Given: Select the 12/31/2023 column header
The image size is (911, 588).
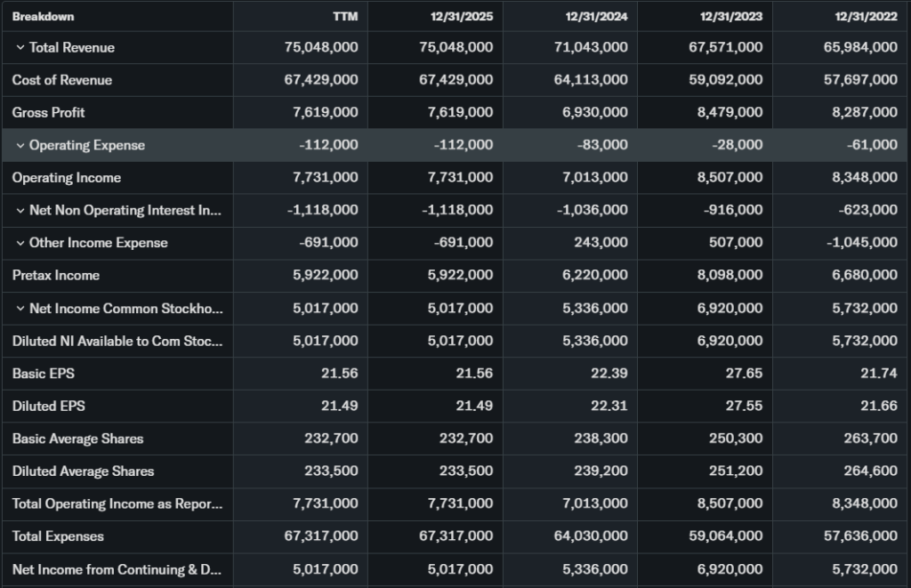Looking at the screenshot, I should [x=732, y=17].
